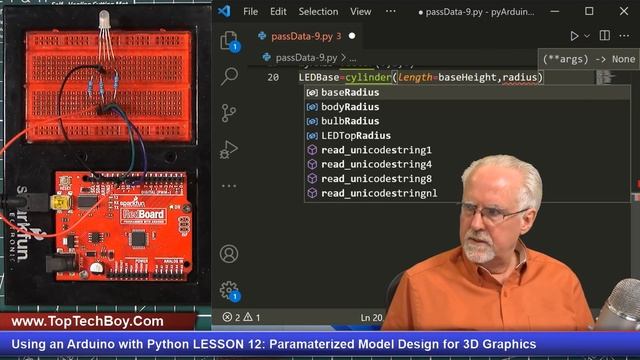This screenshot has height=360, width=640.
Task: Open the Selection menu
Action: pyautogui.click(x=318, y=11)
